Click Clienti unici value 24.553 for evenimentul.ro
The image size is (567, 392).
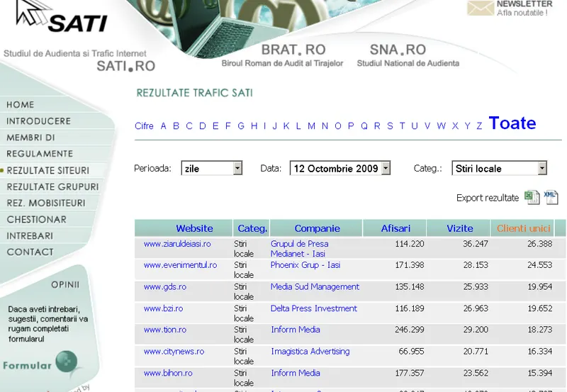(539, 265)
